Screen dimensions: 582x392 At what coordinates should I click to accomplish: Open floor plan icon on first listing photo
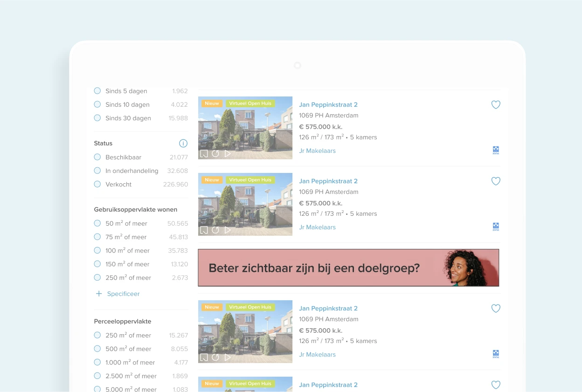(204, 153)
